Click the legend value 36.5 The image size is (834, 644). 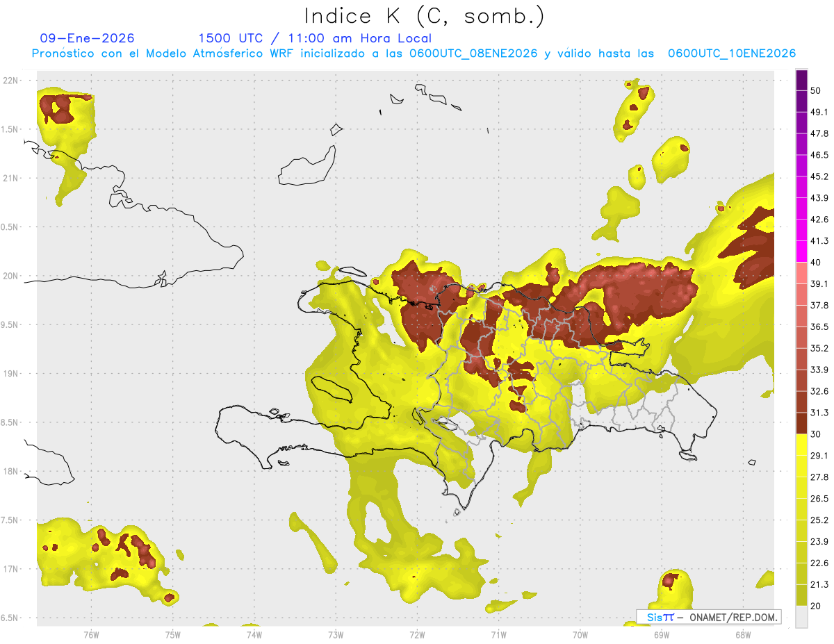819,327
